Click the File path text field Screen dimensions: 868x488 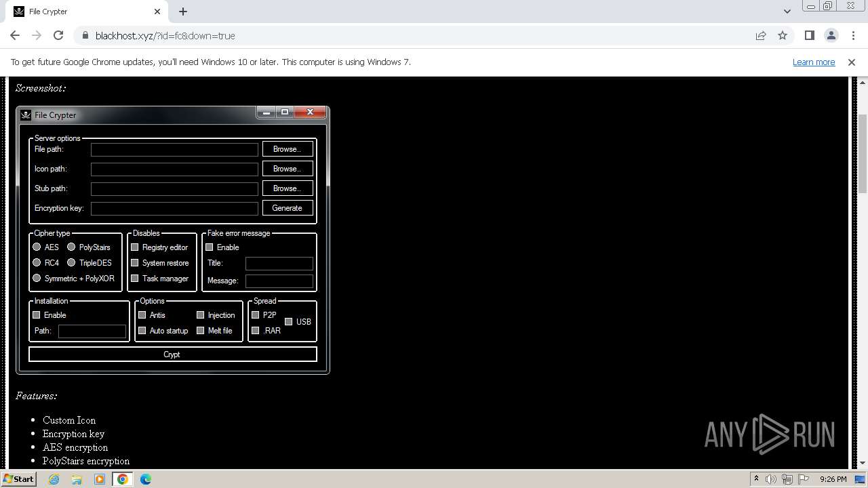pyautogui.click(x=175, y=149)
